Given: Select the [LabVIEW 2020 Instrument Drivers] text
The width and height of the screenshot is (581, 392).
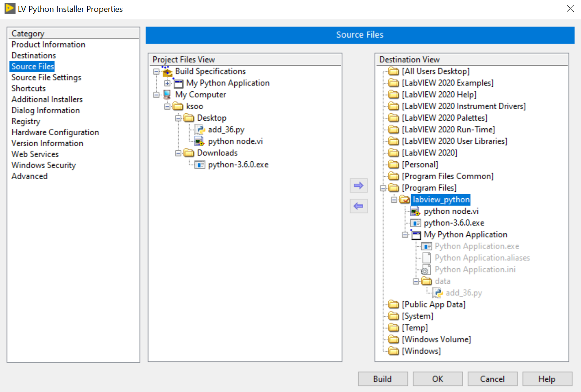Looking at the screenshot, I should click(x=464, y=106).
